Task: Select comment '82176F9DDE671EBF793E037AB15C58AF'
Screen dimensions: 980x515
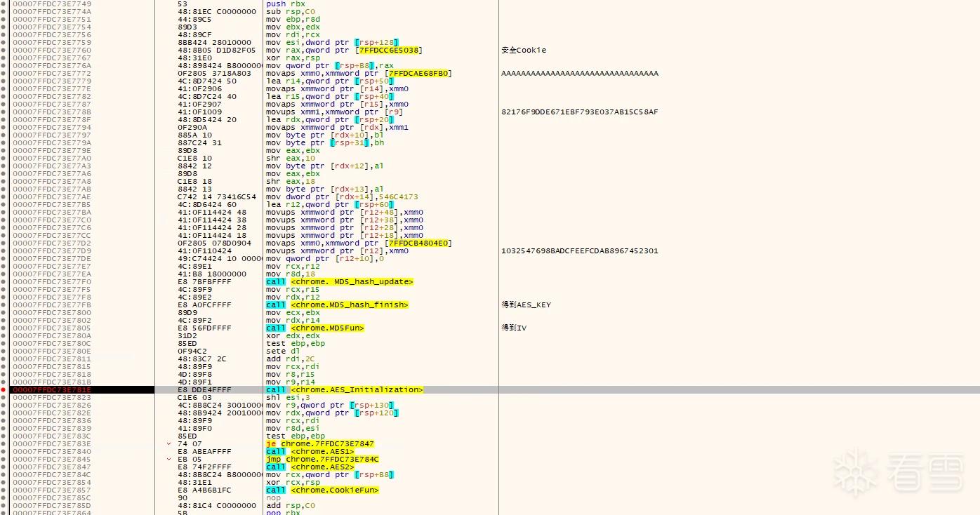Action: 580,112
